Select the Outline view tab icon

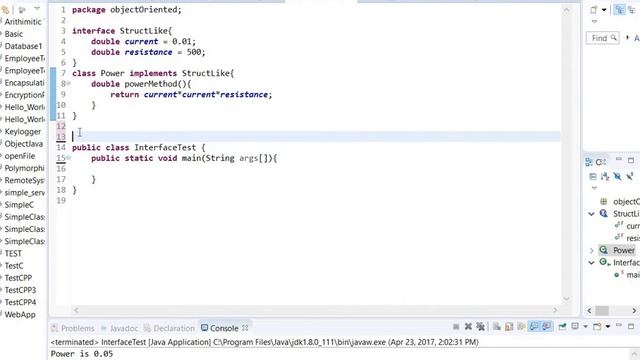tap(589, 162)
